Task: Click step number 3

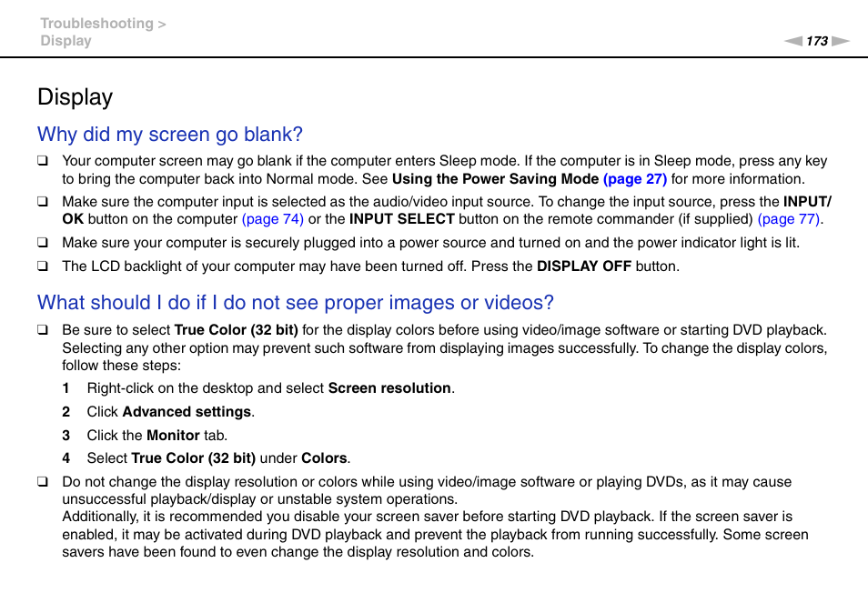Action: point(66,436)
